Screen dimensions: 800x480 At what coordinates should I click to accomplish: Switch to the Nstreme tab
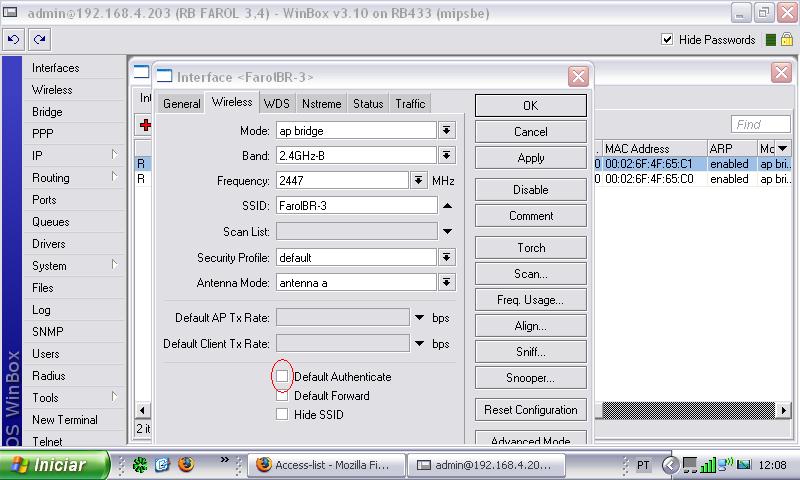(321, 104)
